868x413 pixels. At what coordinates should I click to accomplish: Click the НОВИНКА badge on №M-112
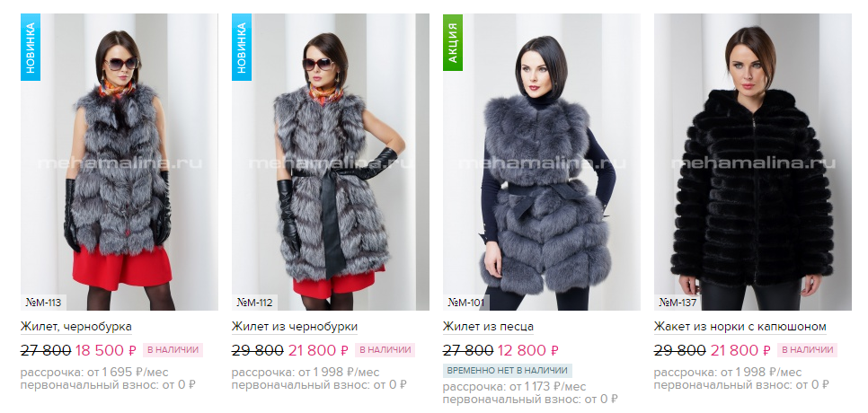[242, 47]
